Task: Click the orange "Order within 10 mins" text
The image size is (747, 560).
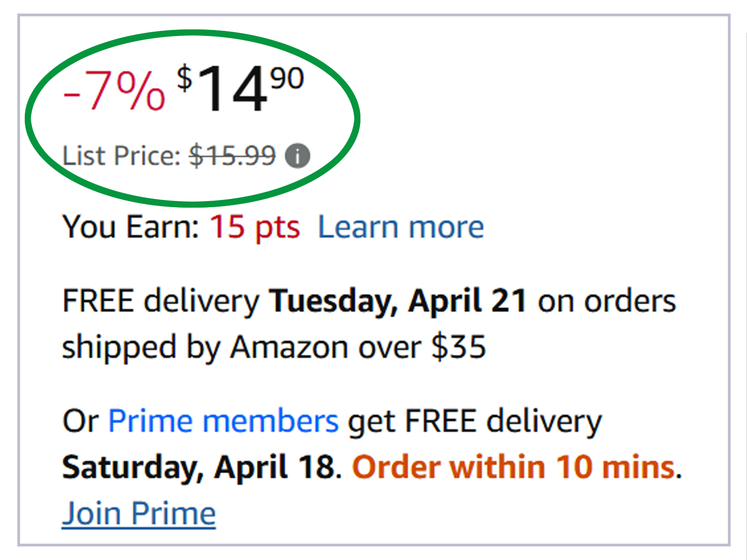Action: point(514,467)
